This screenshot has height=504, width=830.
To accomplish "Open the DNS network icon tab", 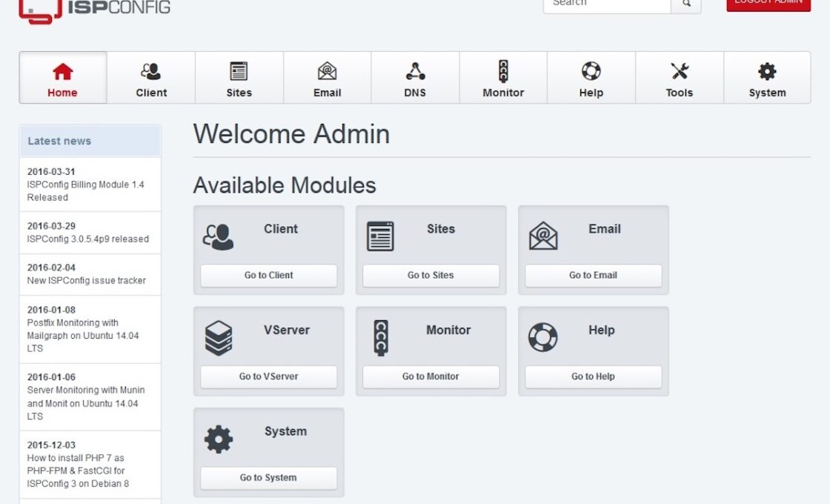I will pos(415,71).
